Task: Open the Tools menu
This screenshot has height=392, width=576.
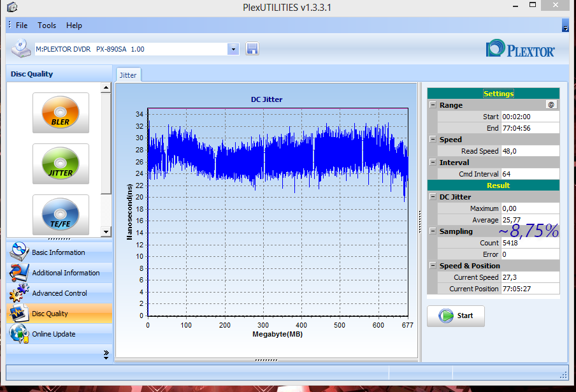Action: 47,25
